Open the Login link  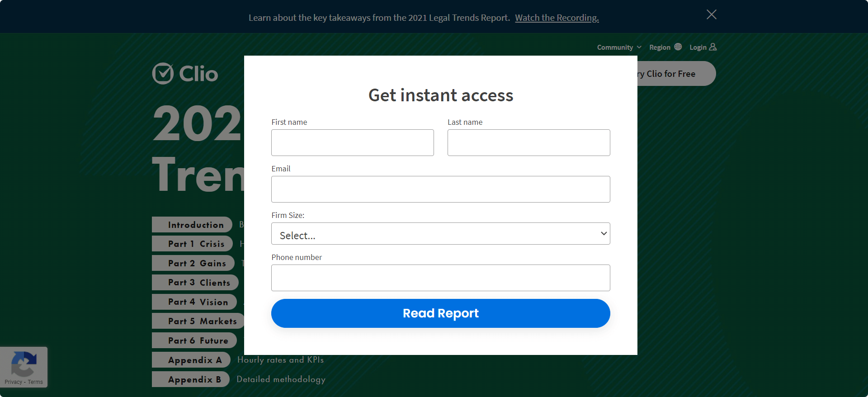703,47
